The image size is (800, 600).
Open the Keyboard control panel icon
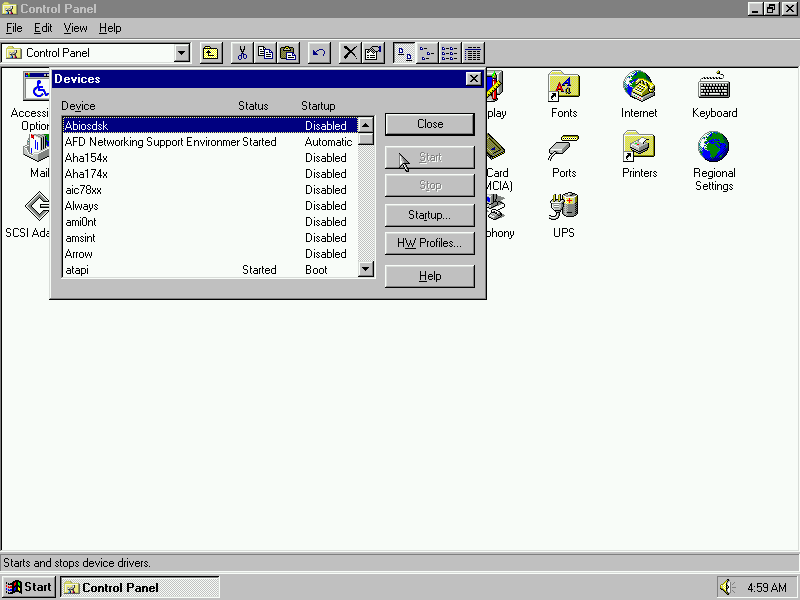[714, 89]
